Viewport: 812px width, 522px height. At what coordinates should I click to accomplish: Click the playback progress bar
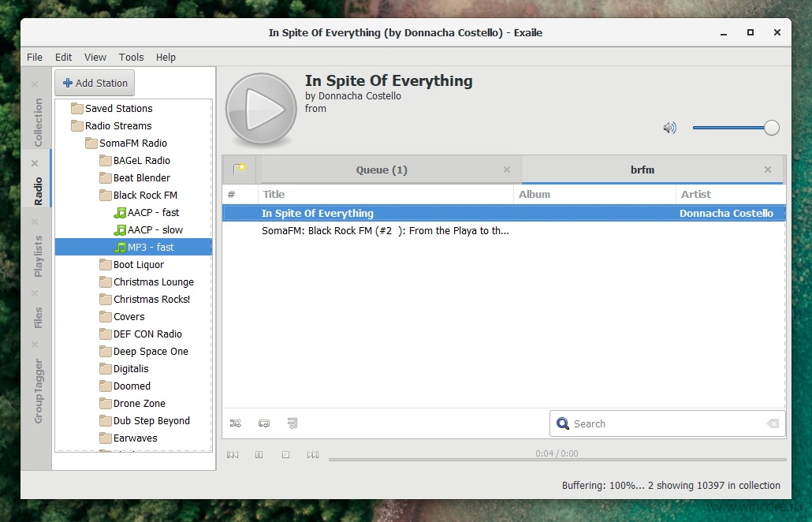click(557, 460)
